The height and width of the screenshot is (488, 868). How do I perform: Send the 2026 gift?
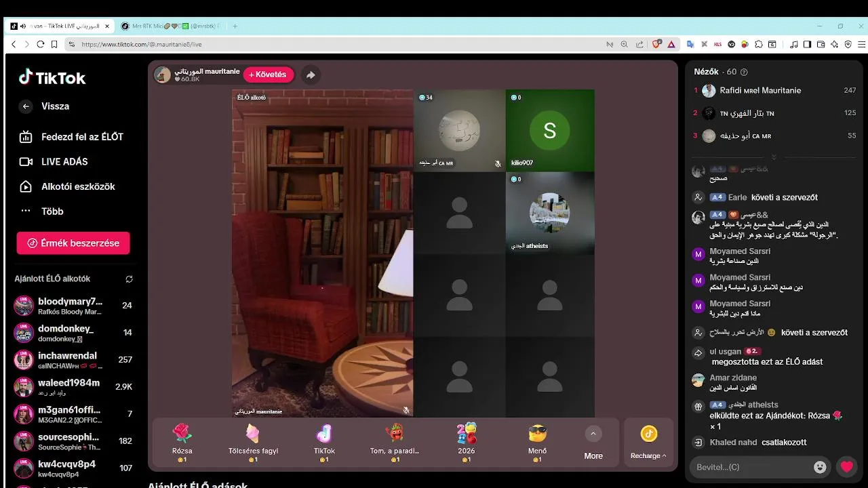(x=467, y=441)
